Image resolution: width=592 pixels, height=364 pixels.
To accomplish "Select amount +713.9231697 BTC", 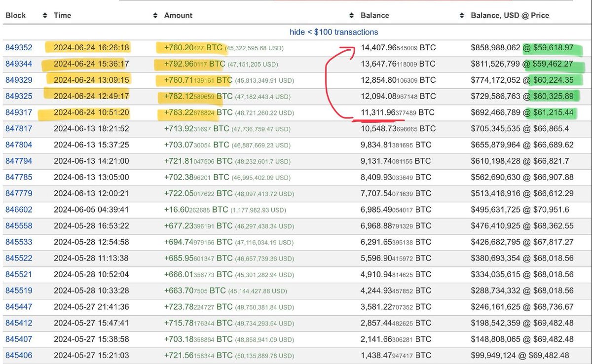I will [x=196, y=129].
